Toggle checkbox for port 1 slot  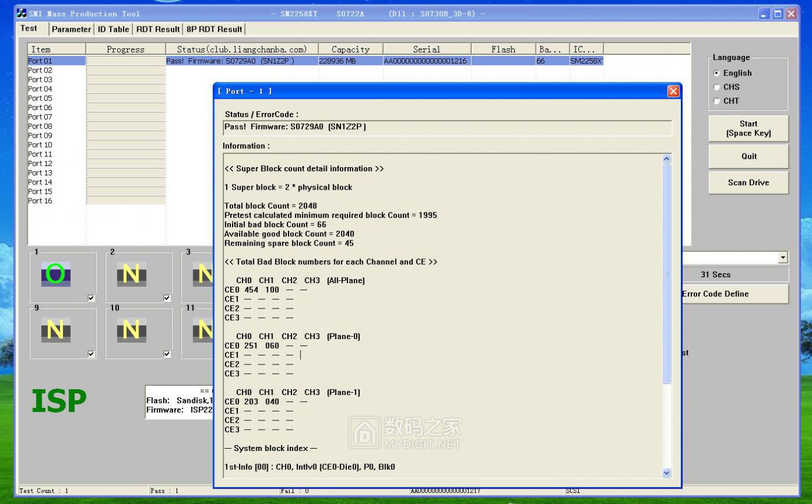(x=91, y=298)
